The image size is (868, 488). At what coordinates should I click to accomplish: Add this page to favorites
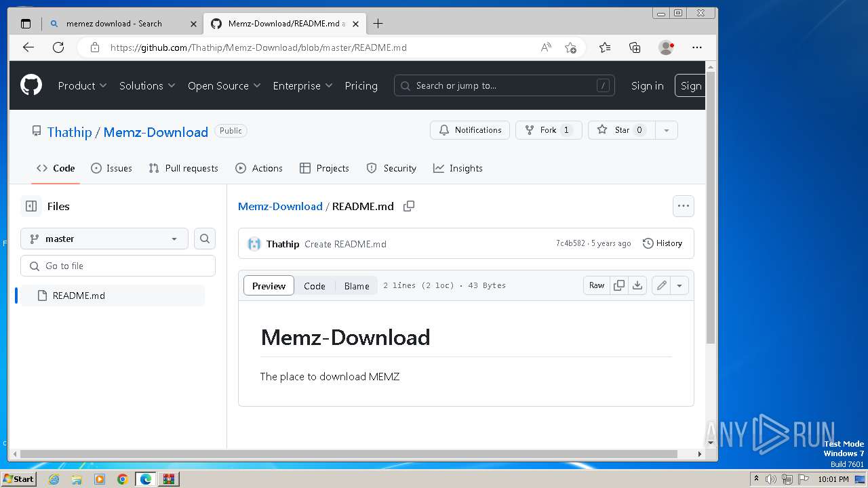(570, 47)
